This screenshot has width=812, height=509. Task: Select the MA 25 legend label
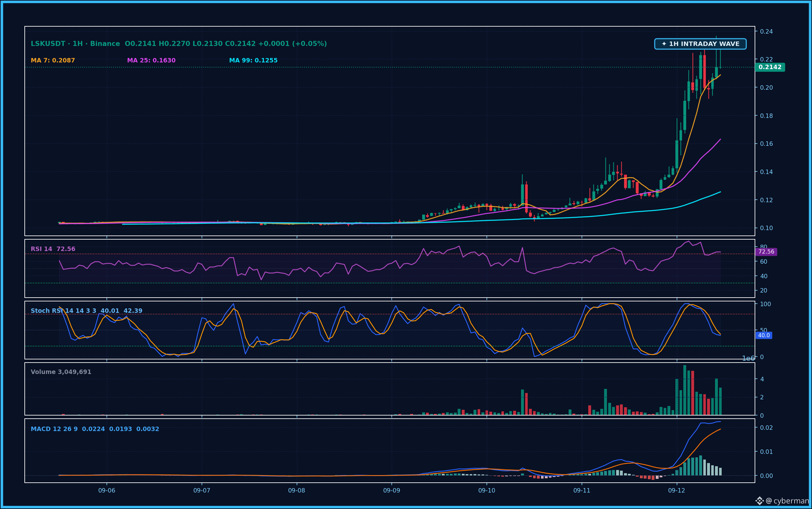tap(151, 60)
